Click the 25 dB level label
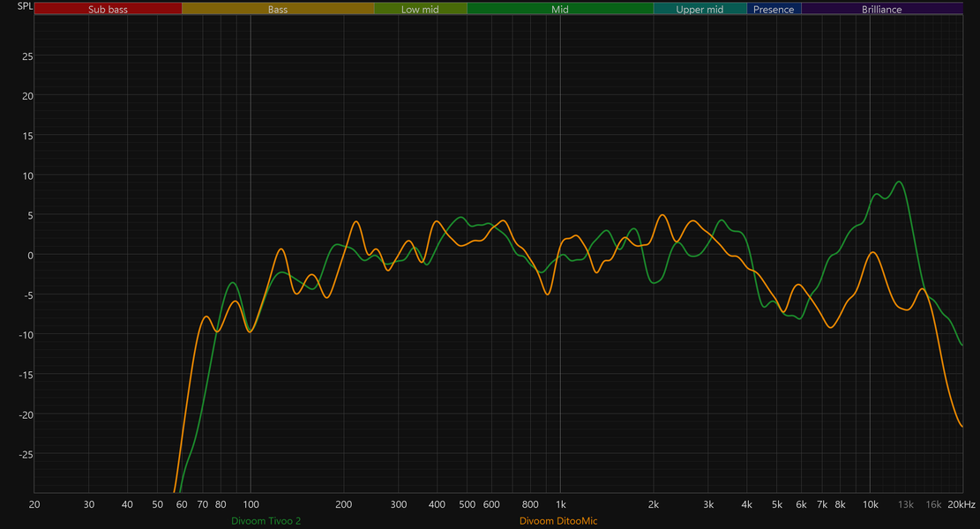This screenshot has height=529, width=980. [x=27, y=56]
